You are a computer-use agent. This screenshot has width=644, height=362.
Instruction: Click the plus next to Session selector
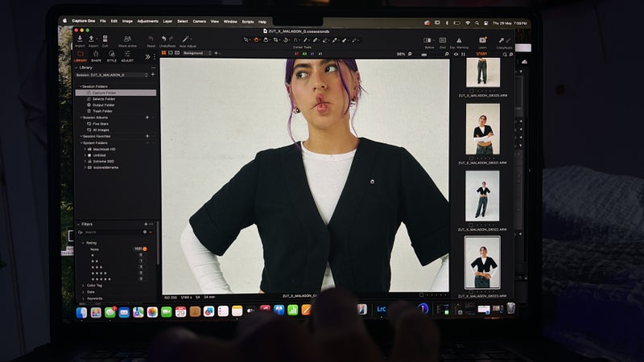[x=153, y=75]
